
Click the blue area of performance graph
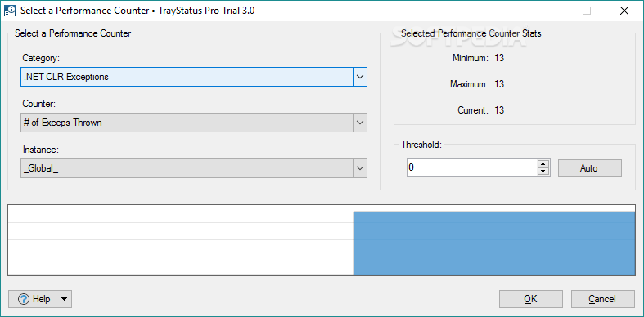point(494,243)
